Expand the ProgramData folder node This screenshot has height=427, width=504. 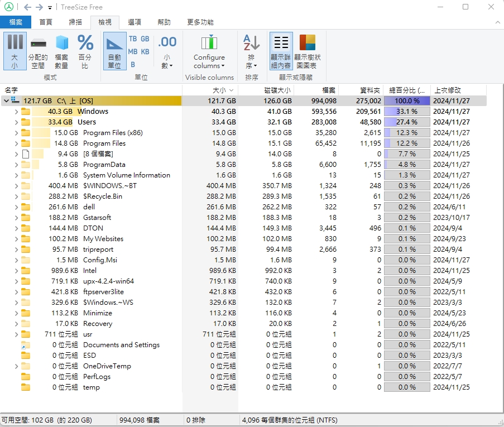(16, 165)
